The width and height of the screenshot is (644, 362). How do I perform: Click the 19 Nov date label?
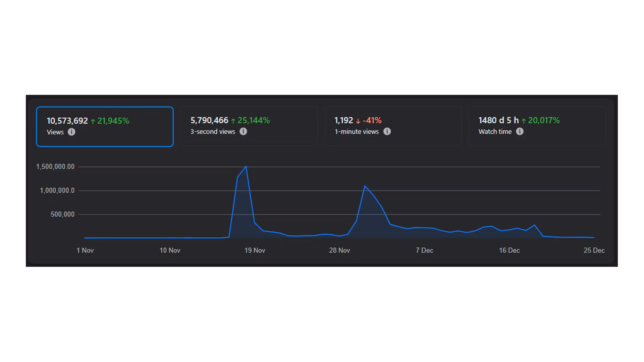(255, 250)
